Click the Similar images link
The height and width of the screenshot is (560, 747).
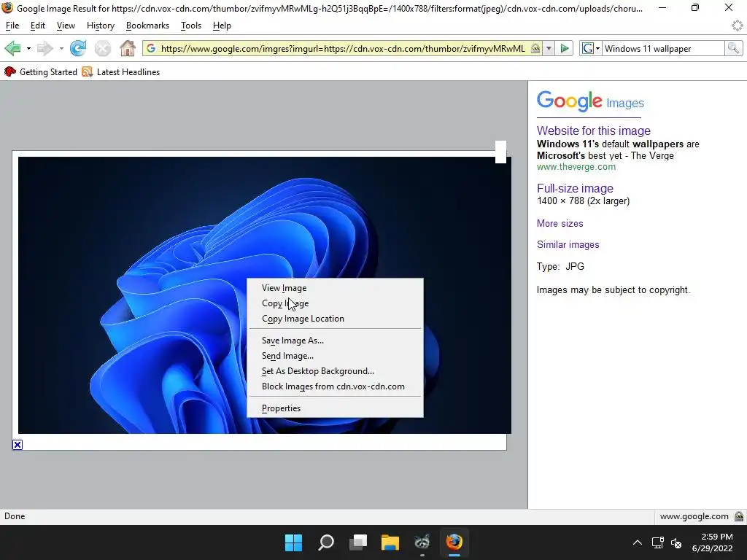click(568, 245)
